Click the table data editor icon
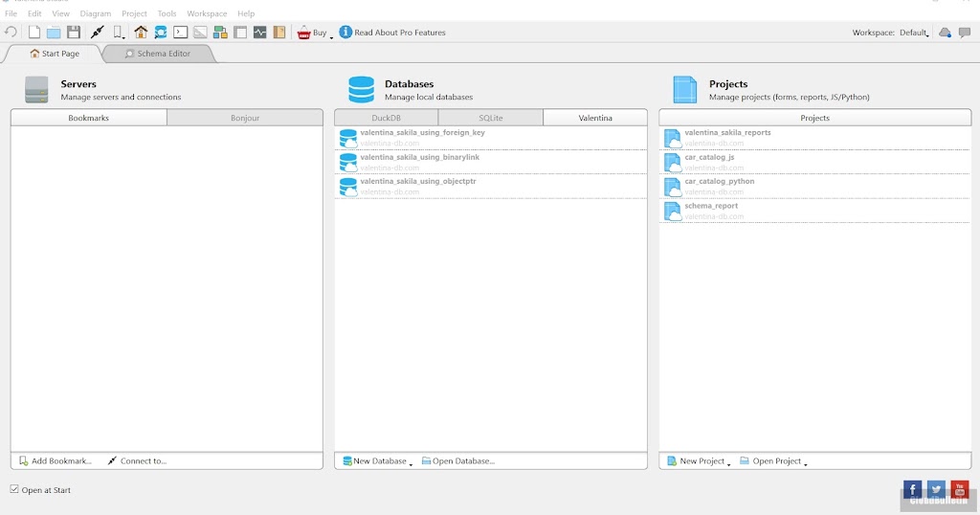The height and width of the screenshot is (515, 980). 240,32
